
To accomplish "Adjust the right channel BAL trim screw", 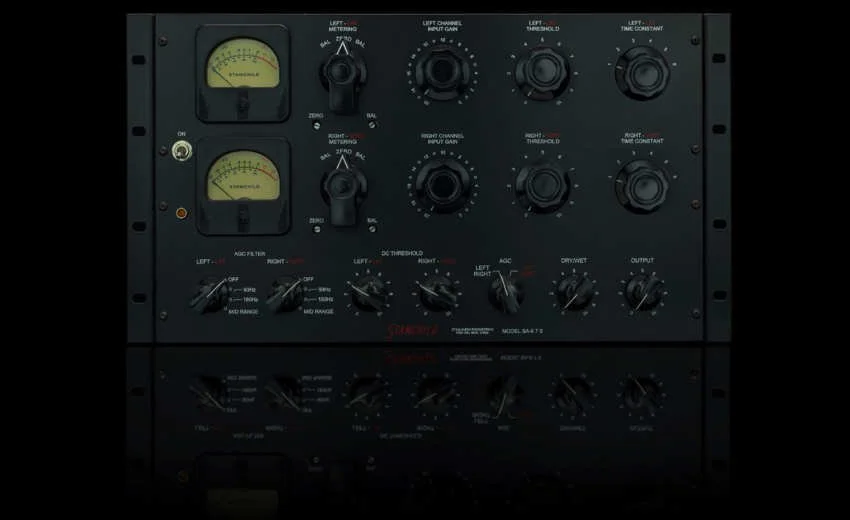I will (x=372, y=229).
